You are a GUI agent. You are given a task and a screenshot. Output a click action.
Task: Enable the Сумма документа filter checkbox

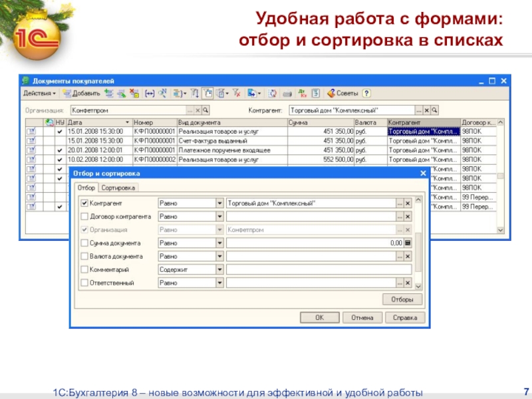84,243
